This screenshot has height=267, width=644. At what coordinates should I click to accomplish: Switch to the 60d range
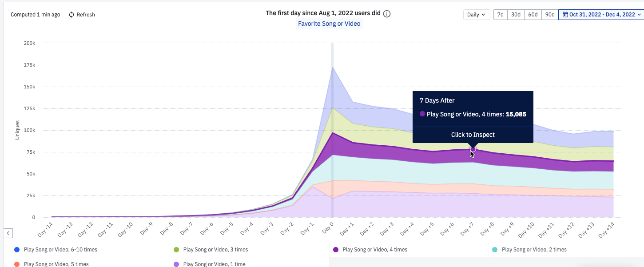point(533,15)
